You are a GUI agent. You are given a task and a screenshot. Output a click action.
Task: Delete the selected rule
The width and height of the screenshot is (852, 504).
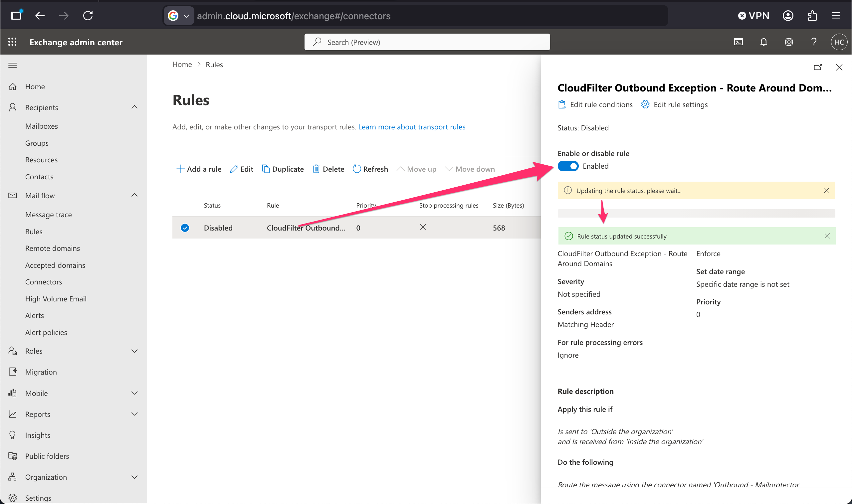click(x=328, y=169)
